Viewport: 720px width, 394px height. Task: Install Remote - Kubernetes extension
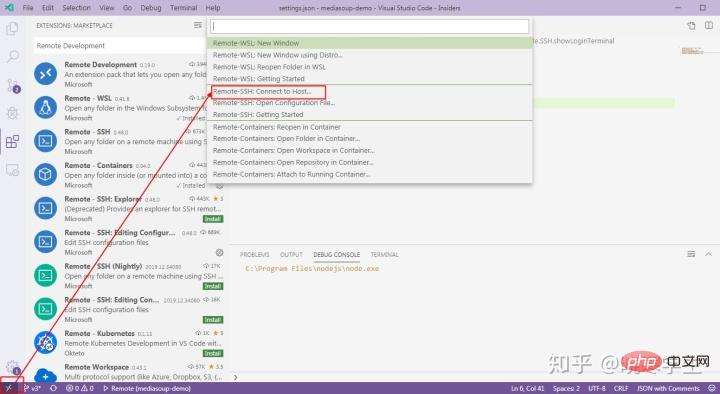point(213,353)
